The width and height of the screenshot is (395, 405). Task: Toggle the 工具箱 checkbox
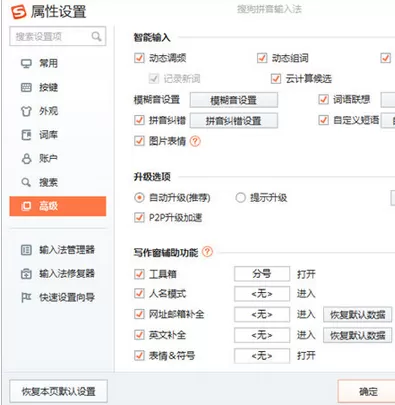[139, 274]
